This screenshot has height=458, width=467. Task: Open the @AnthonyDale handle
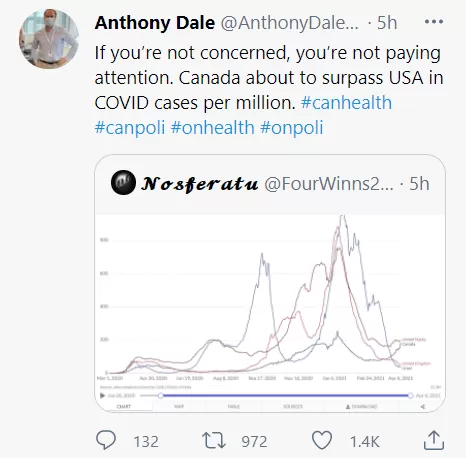click(x=290, y=23)
